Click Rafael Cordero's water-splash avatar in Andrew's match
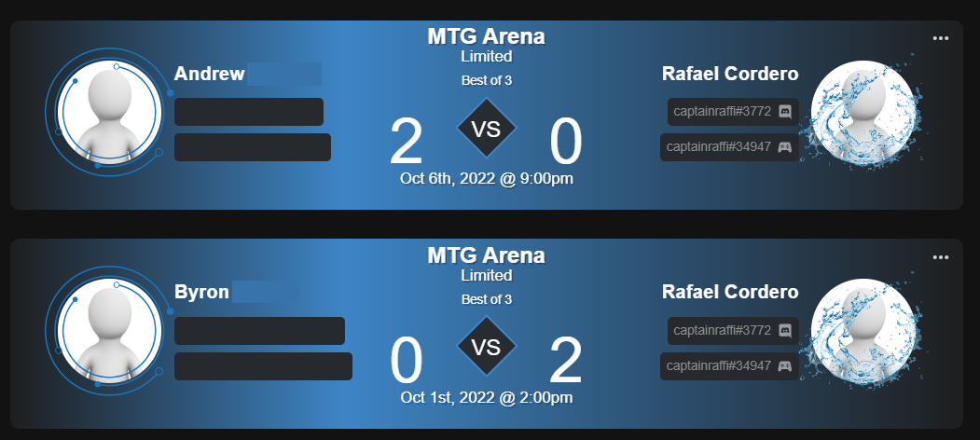The height and width of the screenshot is (440, 980). [863, 114]
